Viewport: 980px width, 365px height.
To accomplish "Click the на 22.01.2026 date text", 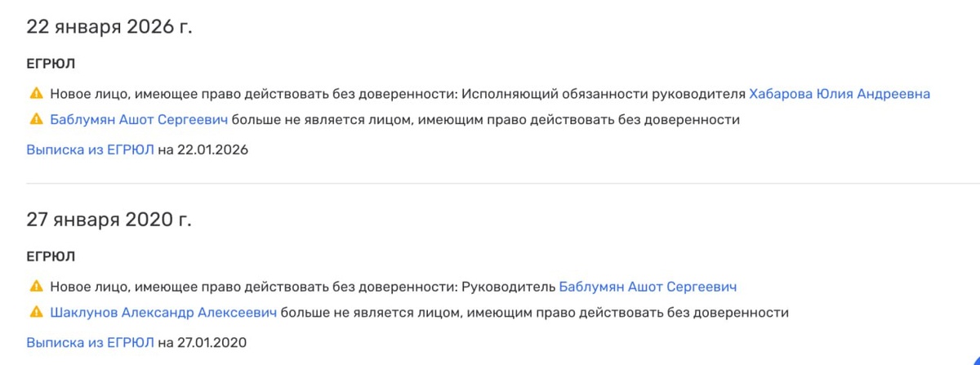I will tap(203, 149).
